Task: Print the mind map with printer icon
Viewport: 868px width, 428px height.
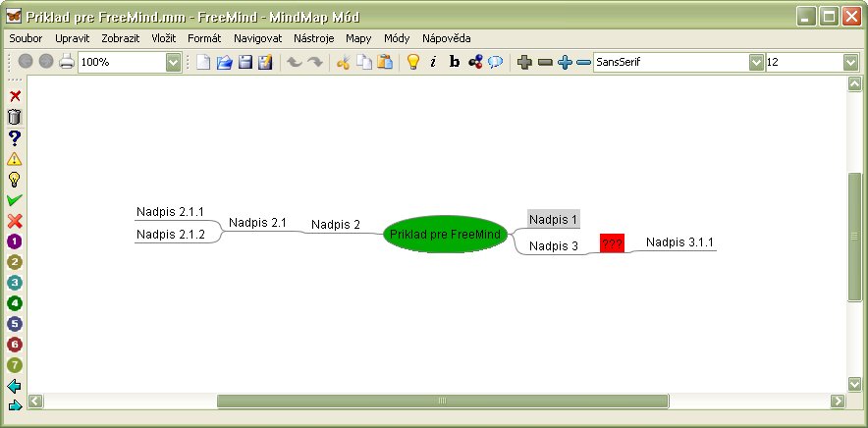Action: pos(67,62)
